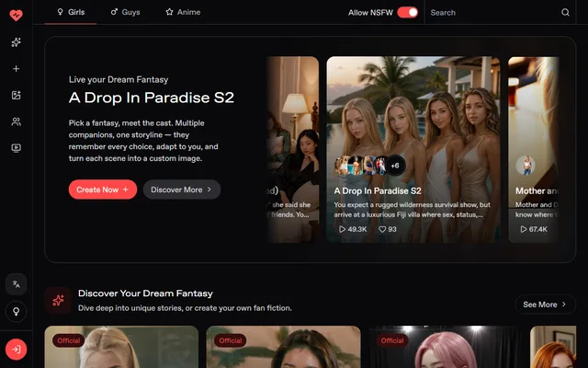Click the red login arrow button
Image resolution: width=588 pixels, height=368 pixels.
coord(17,350)
